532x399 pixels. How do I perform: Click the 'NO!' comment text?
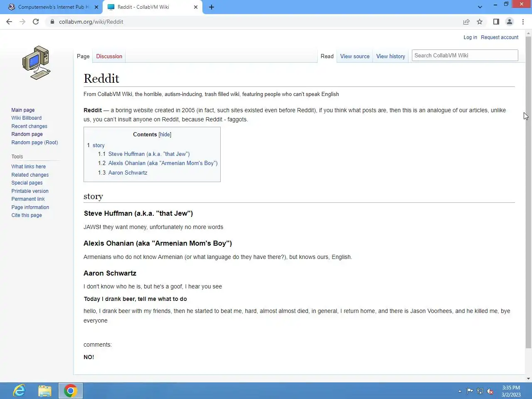tap(89, 357)
